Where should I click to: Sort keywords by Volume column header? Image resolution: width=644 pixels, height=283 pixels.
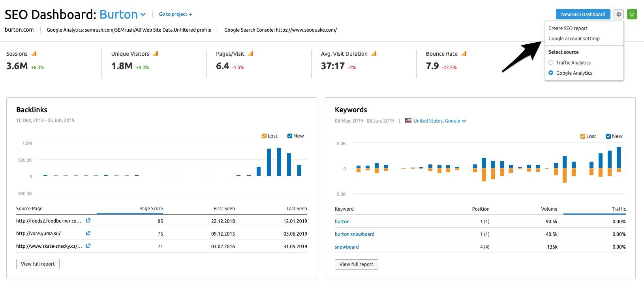tap(549, 209)
